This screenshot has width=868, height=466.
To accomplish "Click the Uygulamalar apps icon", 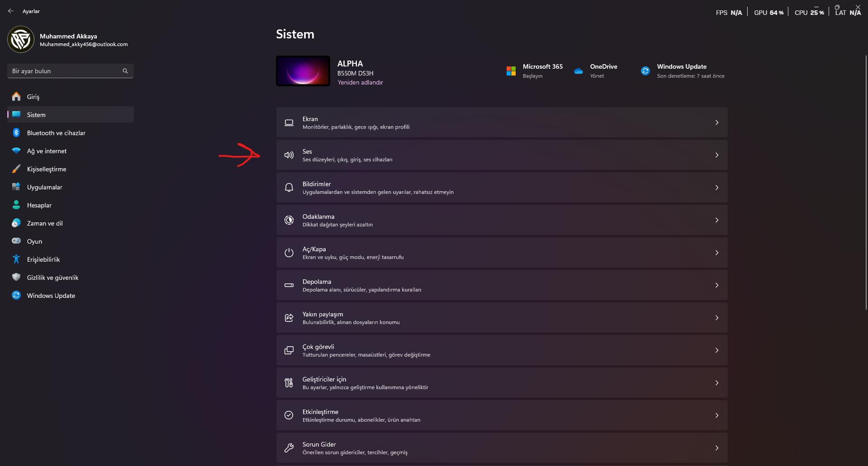I will click(x=16, y=187).
